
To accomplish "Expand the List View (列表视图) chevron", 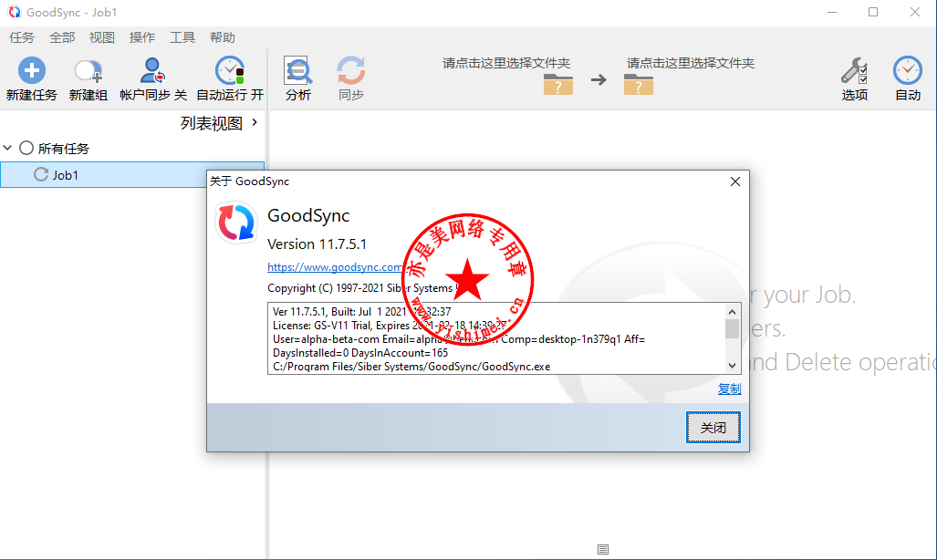I will point(255,122).
